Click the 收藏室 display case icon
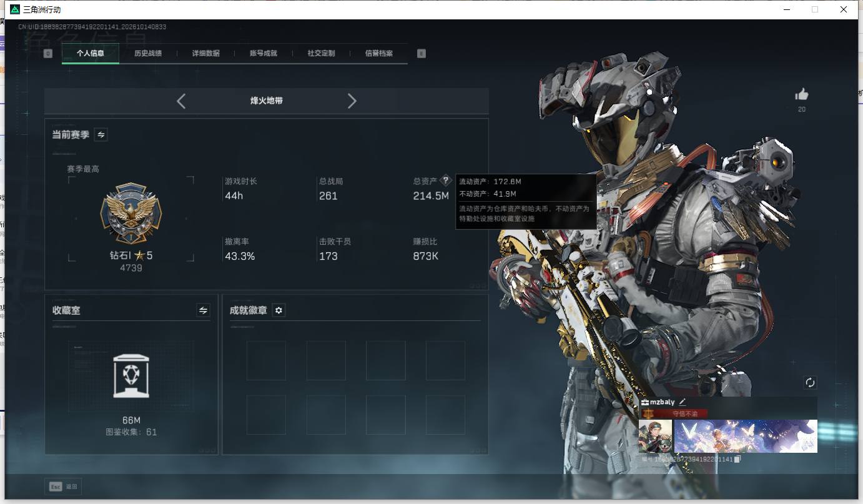Screen dimensions: 863x504 pyautogui.click(x=131, y=376)
